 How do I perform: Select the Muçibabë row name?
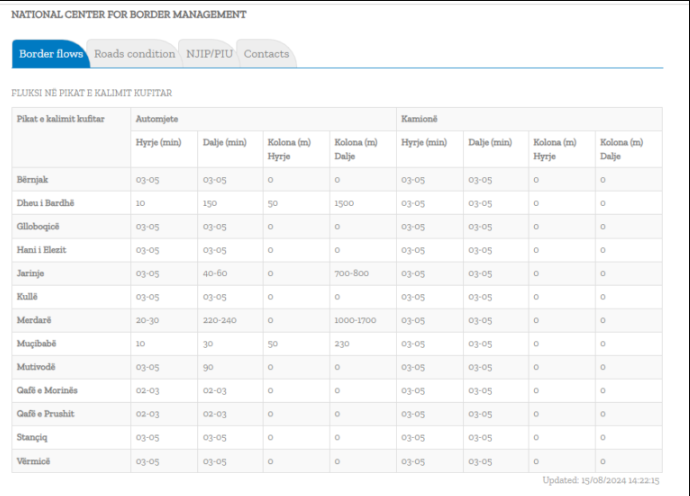click(37, 344)
